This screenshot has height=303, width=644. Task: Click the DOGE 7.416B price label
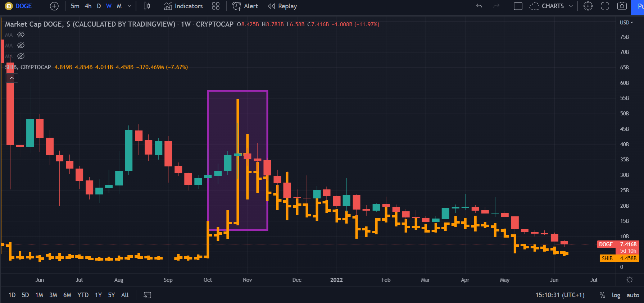(x=618, y=244)
